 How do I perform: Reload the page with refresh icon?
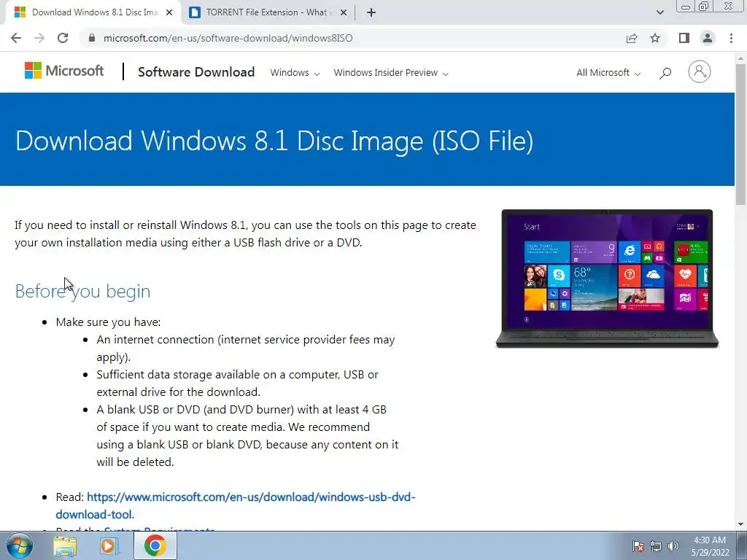63,38
